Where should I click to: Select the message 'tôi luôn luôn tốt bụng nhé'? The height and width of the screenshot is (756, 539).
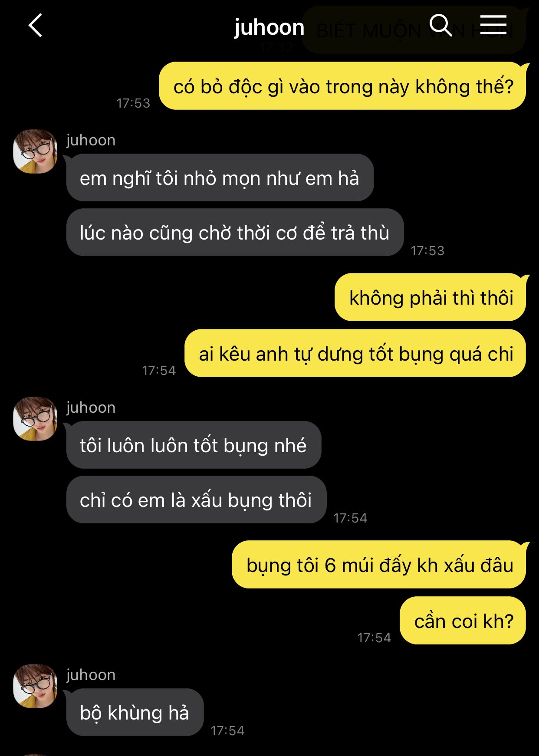[x=194, y=445]
